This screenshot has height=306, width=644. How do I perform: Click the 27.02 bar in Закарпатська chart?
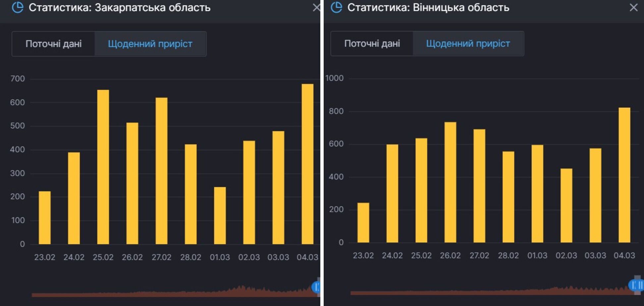click(x=161, y=171)
